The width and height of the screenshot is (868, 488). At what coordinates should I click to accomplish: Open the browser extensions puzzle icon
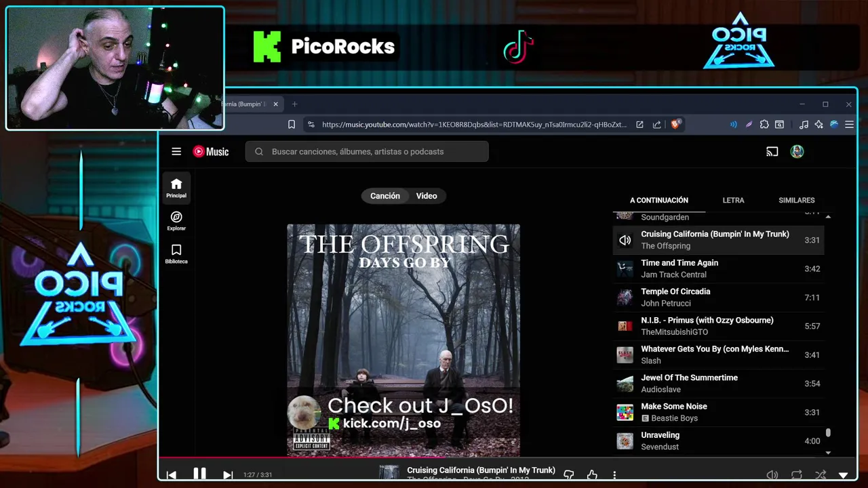tap(764, 125)
